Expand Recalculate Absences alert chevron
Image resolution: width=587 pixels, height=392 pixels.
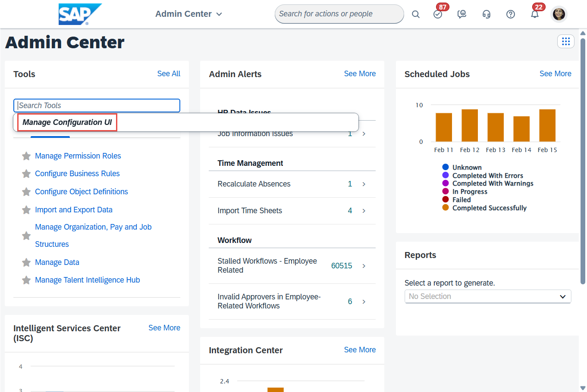click(x=364, y=184)
